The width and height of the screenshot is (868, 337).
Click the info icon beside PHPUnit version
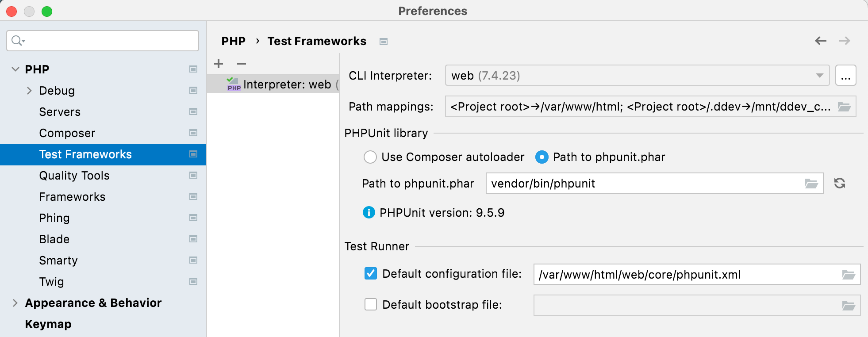(368, 212)
